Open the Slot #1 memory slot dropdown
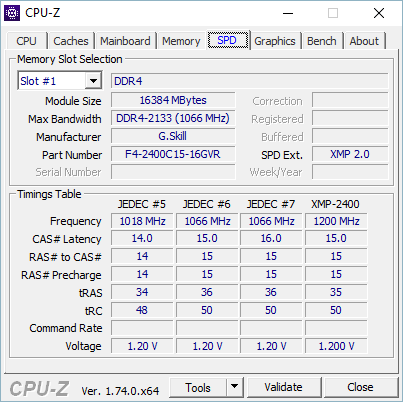Viewport: 403px width, 402px height. click(60, 81)
